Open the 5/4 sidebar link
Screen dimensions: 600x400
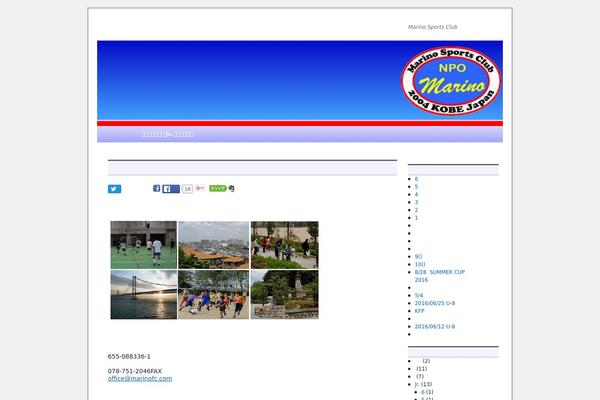pos(419,296)
